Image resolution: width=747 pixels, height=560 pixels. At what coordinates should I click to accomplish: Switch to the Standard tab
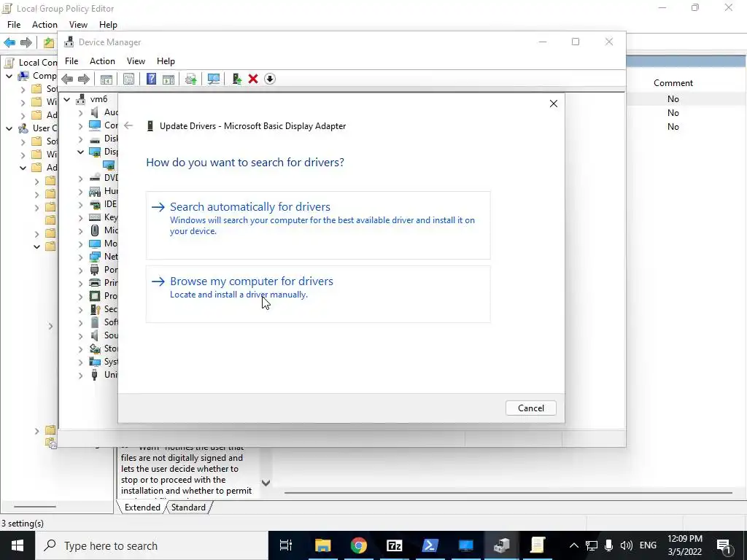[188, 507]
